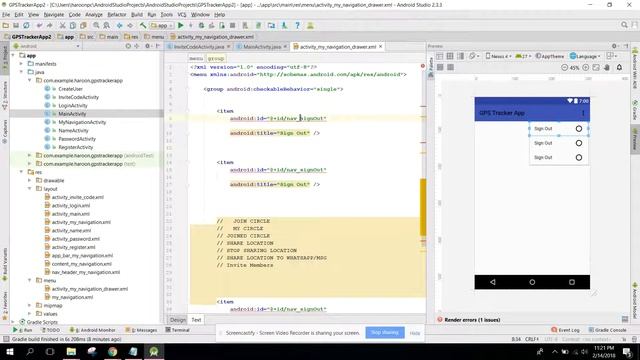The height and width of the screenshot is (360, 640).
Task: Click the Debug app bug icon
Action: point(201,25)
